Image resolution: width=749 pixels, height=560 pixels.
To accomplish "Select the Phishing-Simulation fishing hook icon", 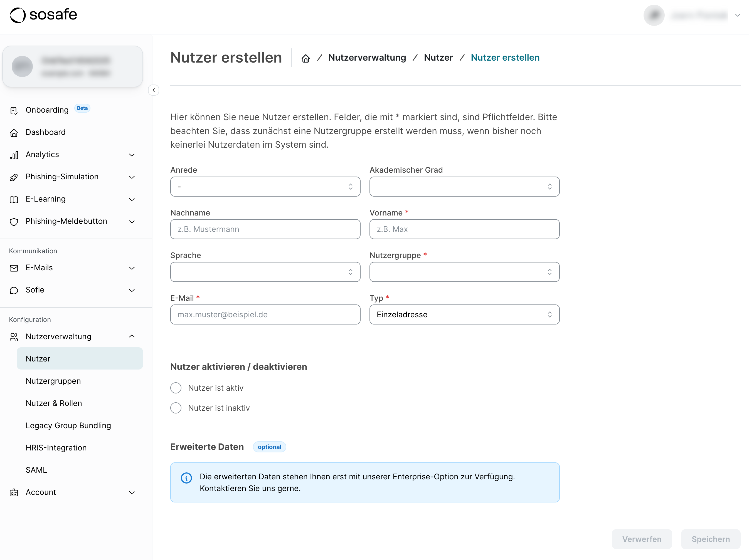I will tap(14, 177).
